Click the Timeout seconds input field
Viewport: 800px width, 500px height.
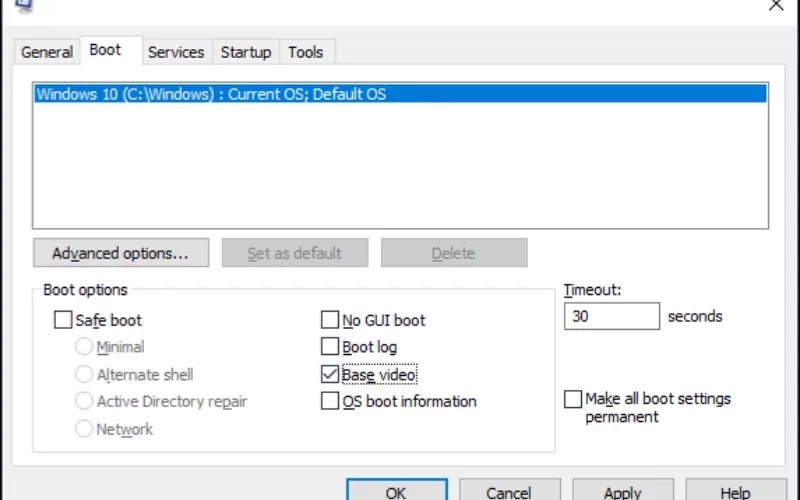point(612,316)
